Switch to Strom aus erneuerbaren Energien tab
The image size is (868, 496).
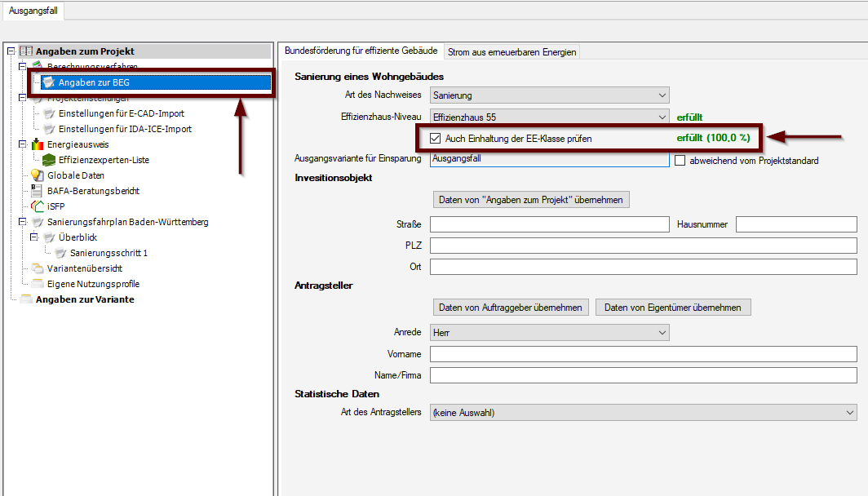pos(512,52)
